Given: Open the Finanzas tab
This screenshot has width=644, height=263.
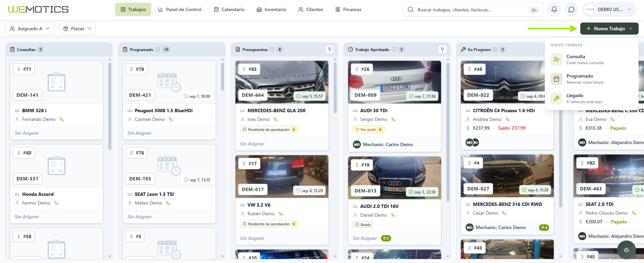Looking at the screenshot, I should [x=348, y=9].
